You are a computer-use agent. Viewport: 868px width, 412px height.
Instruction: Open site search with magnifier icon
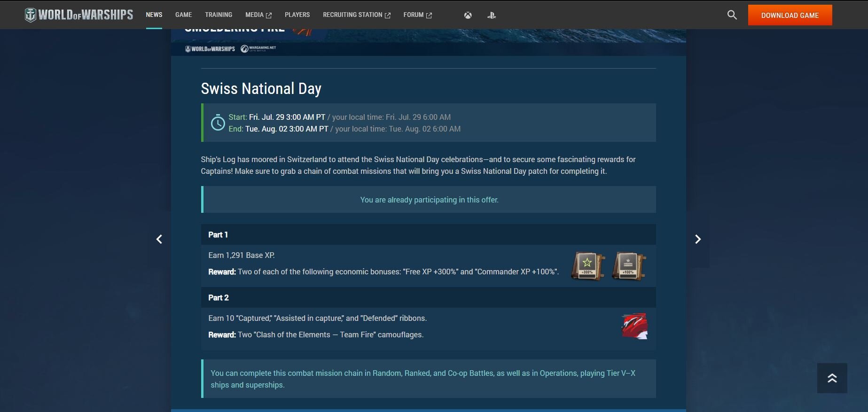(x=732, y=15)
